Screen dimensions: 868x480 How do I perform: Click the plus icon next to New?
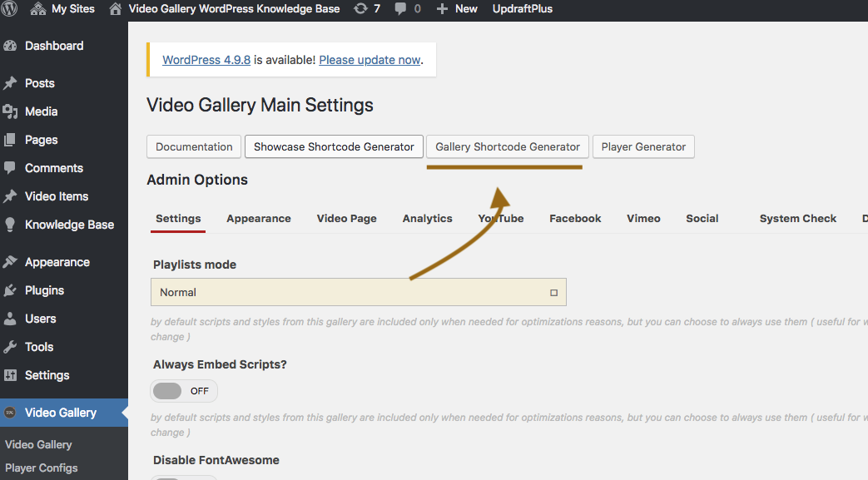point(442,9)
